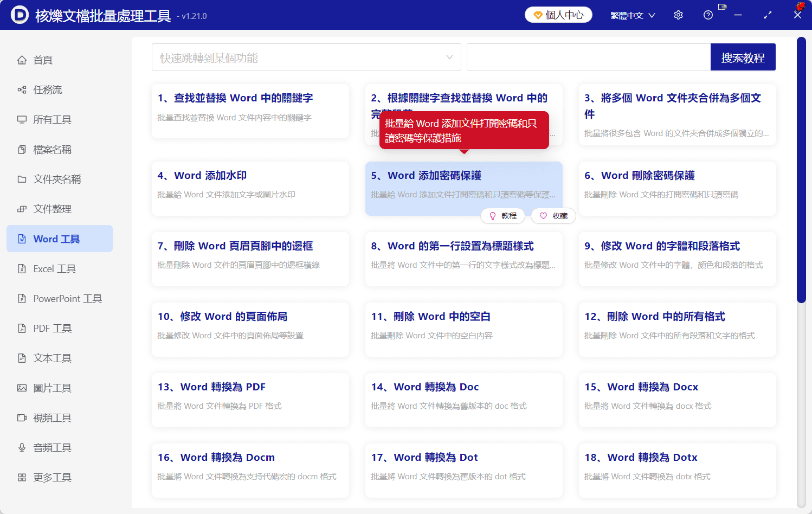Open the application settings gear icon
The height and width of the screenshot is (514, 812).
point(678,15)
